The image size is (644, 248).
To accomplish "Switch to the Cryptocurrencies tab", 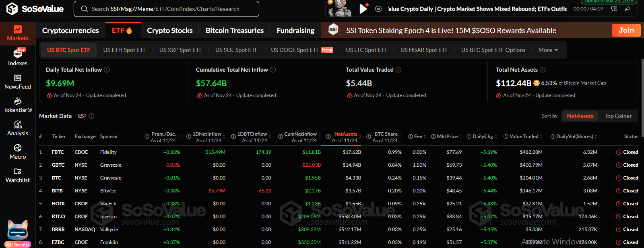I will click(70, 31).
